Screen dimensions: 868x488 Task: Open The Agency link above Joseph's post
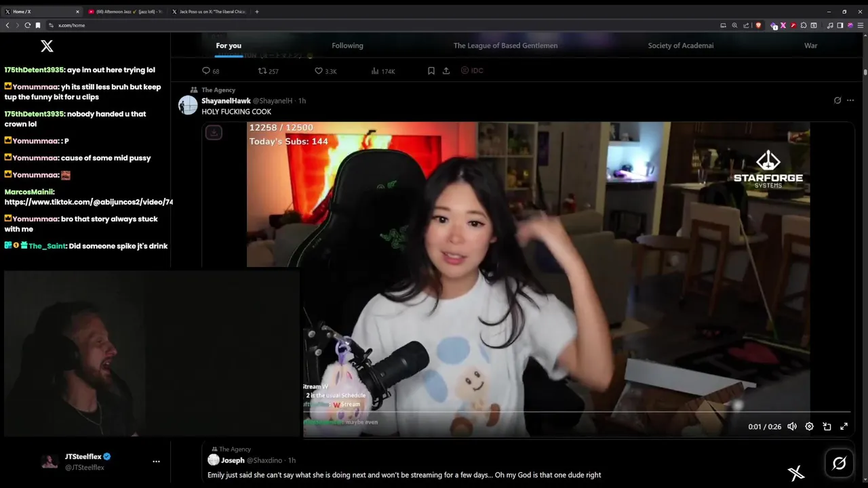[x=235, y=449]
